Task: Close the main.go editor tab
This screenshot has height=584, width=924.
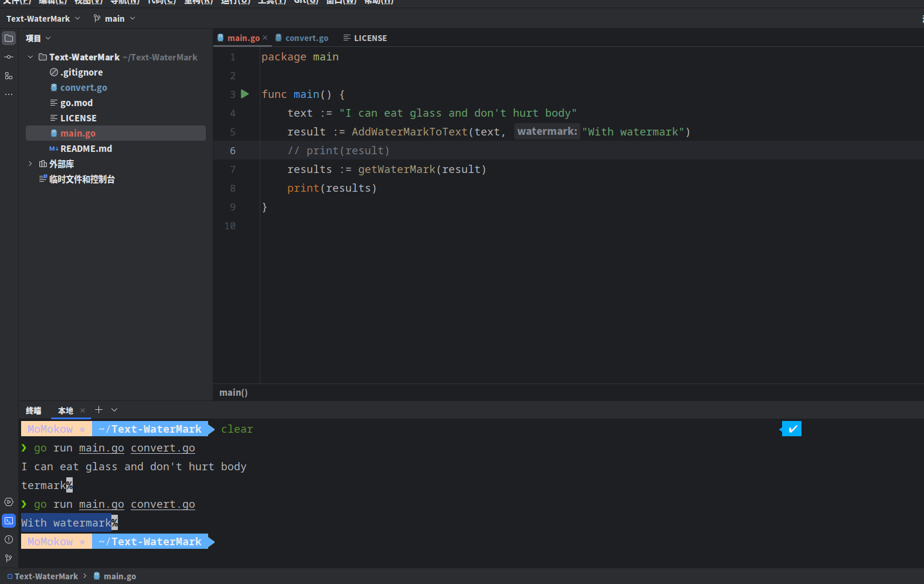Action: pos(265,38)
